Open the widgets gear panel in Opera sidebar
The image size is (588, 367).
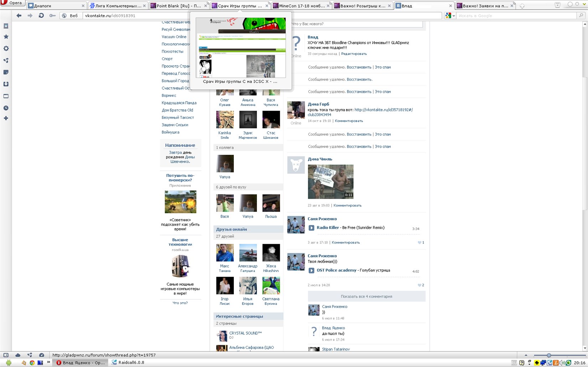click(x=6, y=48)
